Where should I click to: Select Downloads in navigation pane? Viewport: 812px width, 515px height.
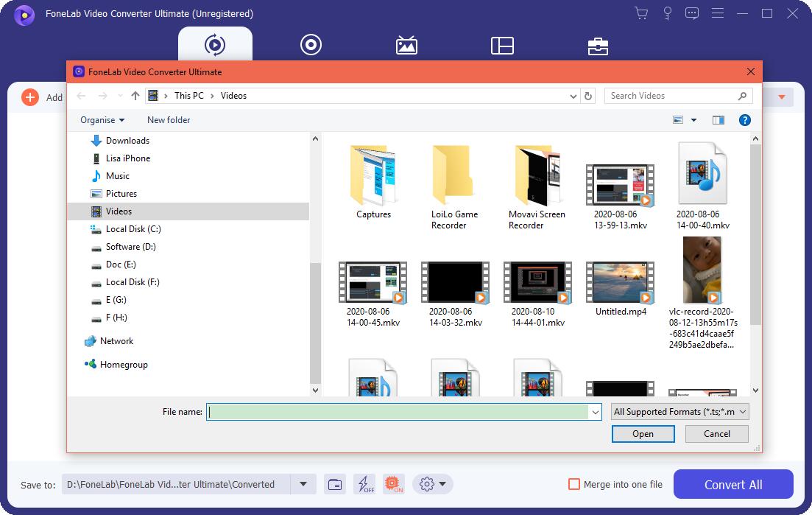point(127,141)
